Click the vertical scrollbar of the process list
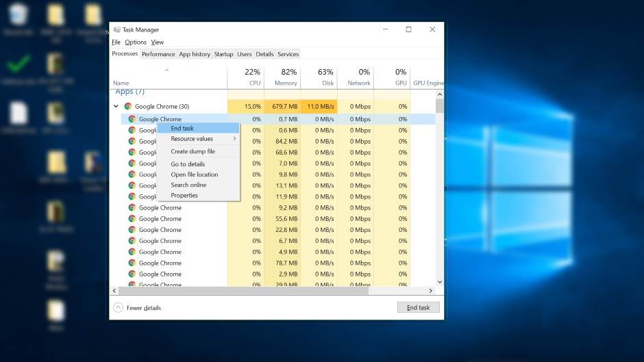Screen dimensions: 644x362 pyautogui.click(x=439, y=192)
